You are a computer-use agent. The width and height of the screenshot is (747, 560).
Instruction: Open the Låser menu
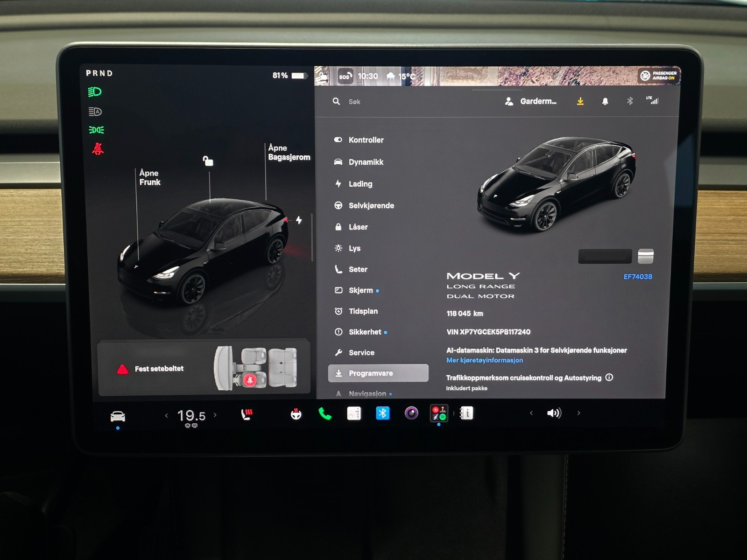[351, 227]
